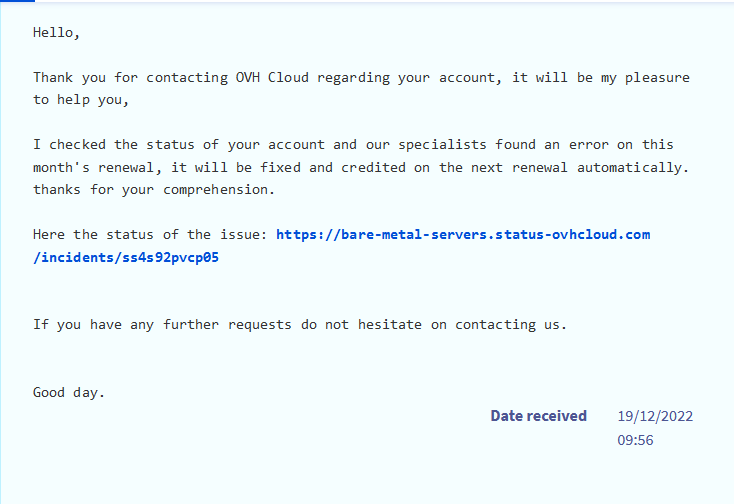
Task: Click the "Hello," greeting text
Action: [56, 32]
